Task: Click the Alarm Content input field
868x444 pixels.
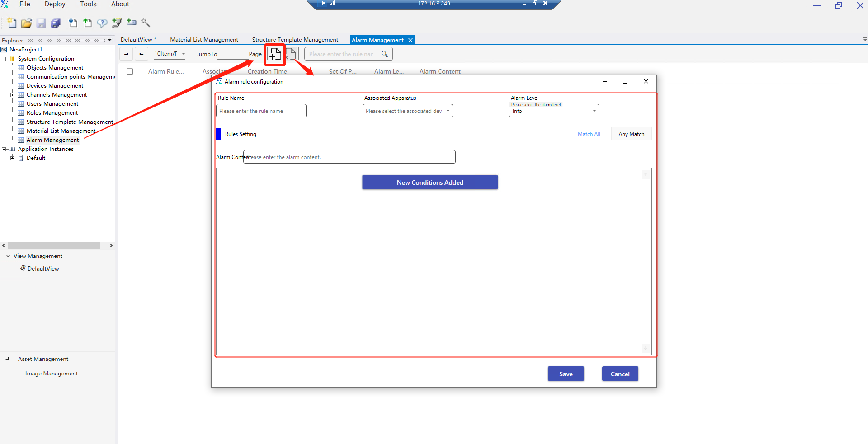Action: pos(349,157)
